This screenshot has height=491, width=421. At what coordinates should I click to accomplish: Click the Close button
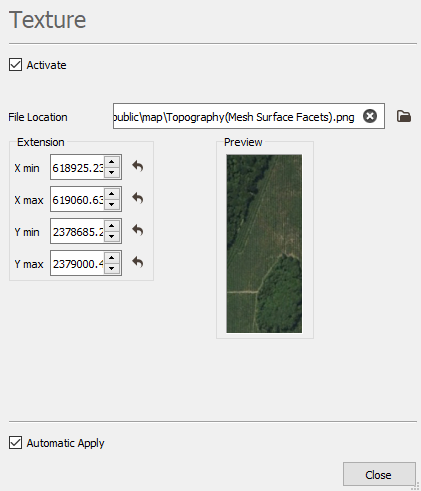coord(379,474)
